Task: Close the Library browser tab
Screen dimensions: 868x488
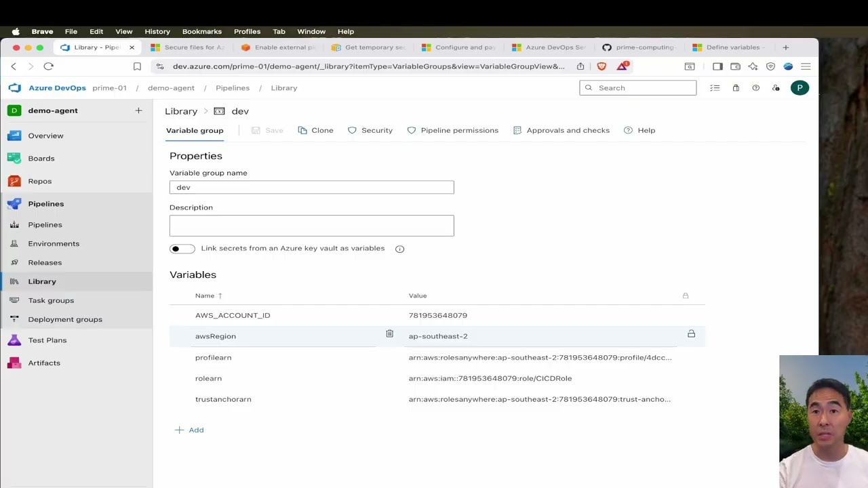Action: pos(132,47)
